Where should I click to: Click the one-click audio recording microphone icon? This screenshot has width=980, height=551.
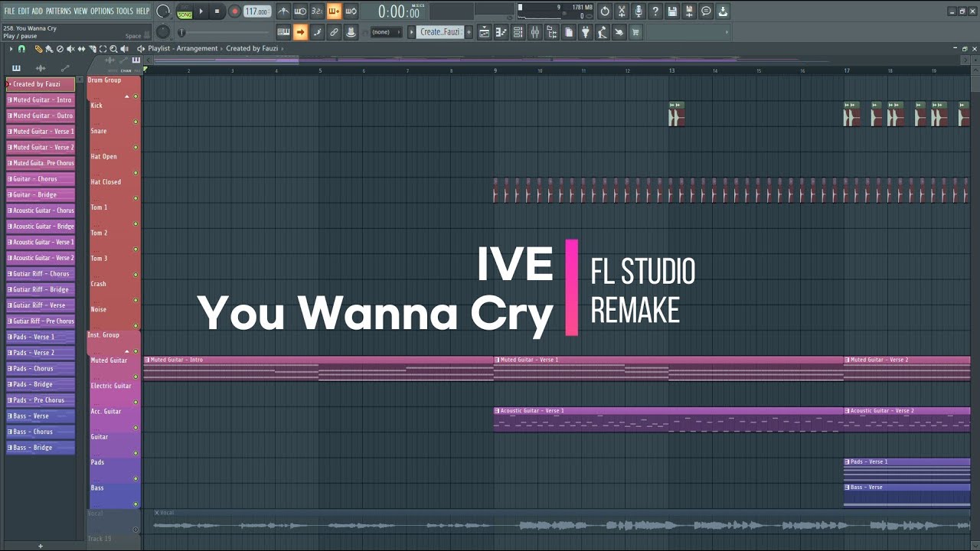(x=639, y=11)
